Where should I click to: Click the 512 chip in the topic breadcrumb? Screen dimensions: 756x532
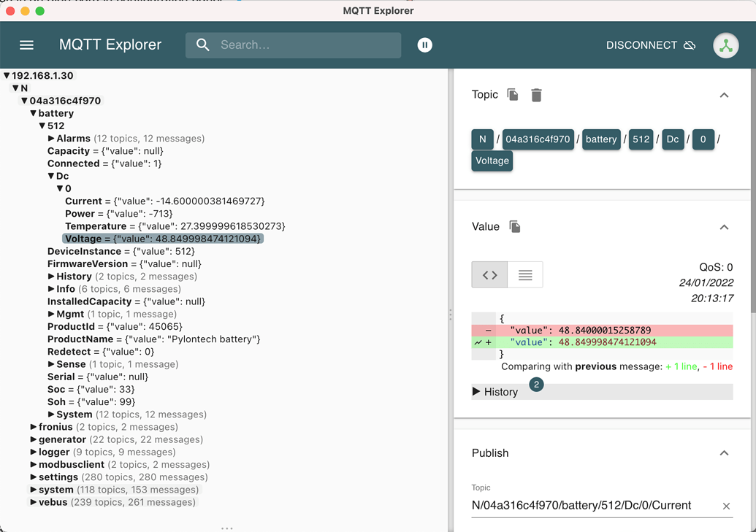pos(641,139)
